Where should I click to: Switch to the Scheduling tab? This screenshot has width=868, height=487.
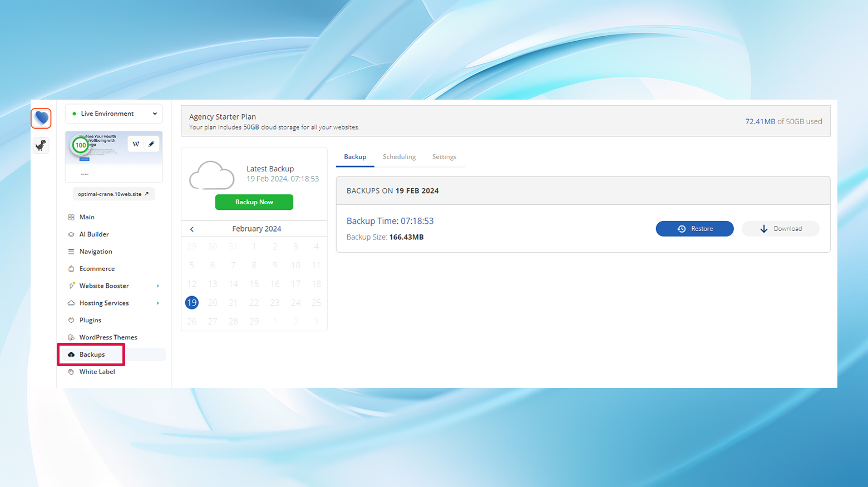(399, 156)
